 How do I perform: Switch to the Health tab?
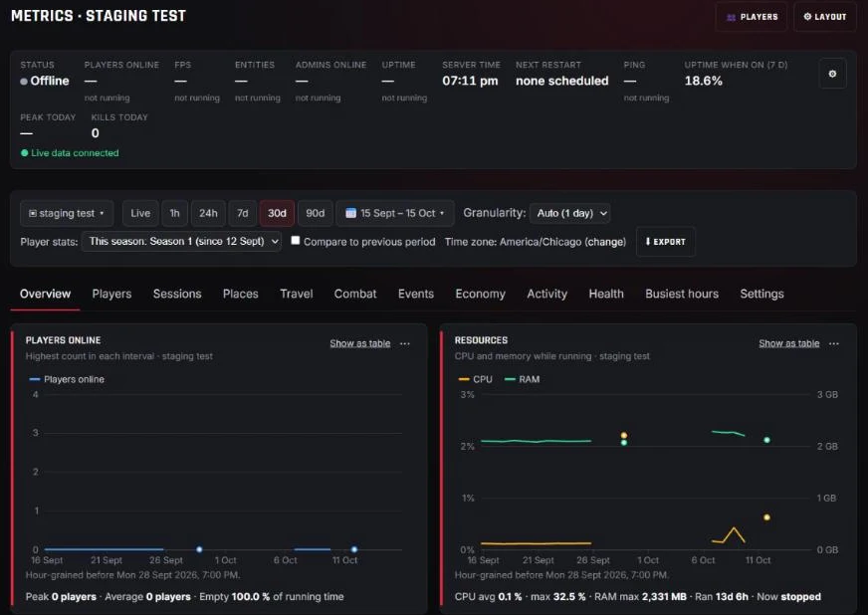click(x=606, y=294)
